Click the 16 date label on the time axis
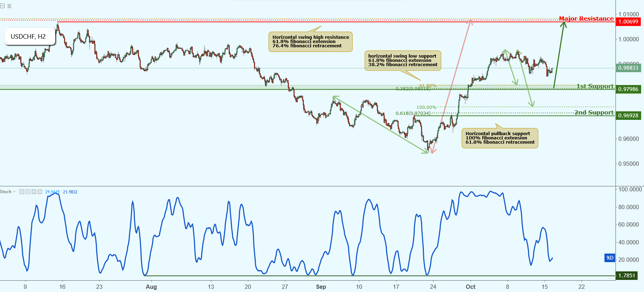Viewport: 644px width, 292px height. point(62,287)
